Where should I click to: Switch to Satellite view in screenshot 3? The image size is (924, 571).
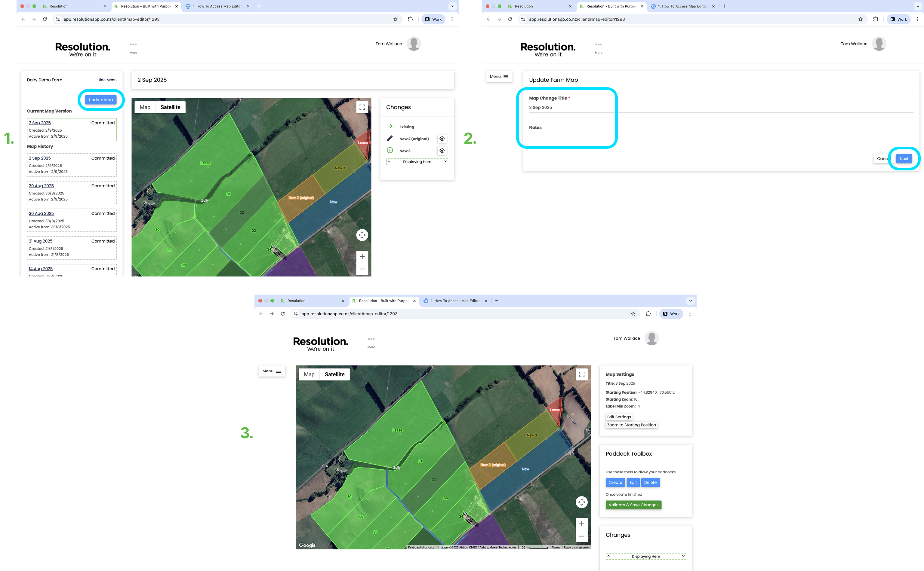334,375
